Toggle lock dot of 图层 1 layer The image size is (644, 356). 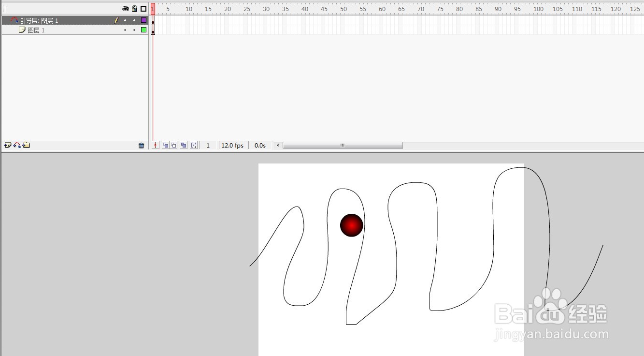pos(134,30)
